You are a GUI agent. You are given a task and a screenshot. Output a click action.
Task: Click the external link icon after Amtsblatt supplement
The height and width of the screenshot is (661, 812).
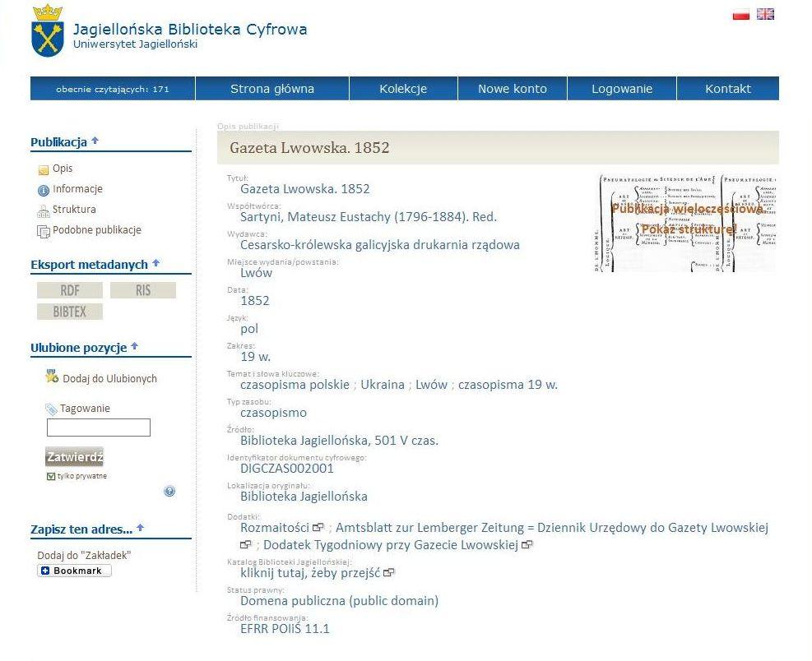pos(246,544)
